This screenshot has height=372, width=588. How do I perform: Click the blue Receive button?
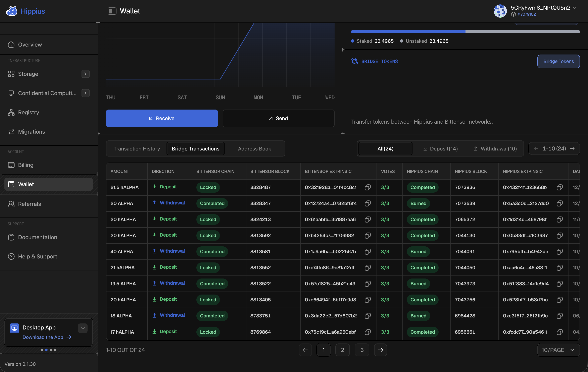[x=162, y=118]
